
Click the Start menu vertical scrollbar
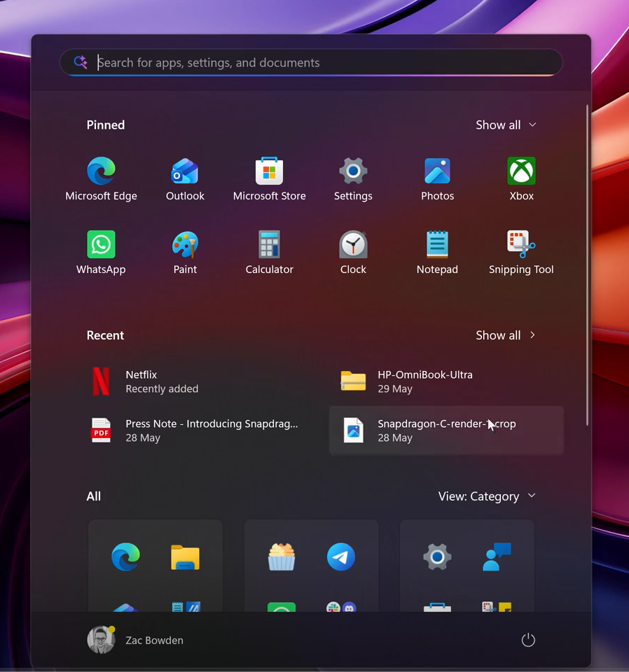(x=587, y=265)
